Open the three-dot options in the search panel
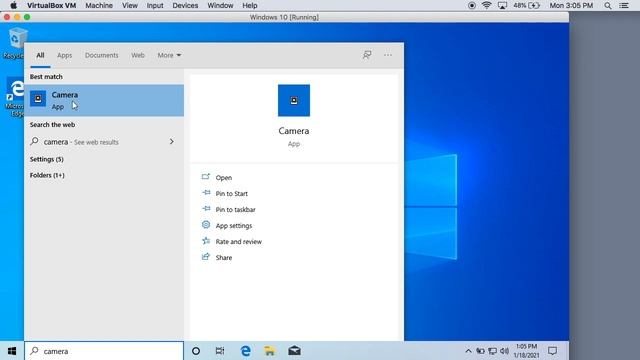The width and height of the screenshot is (640, 360). click(x=388, y=55)
